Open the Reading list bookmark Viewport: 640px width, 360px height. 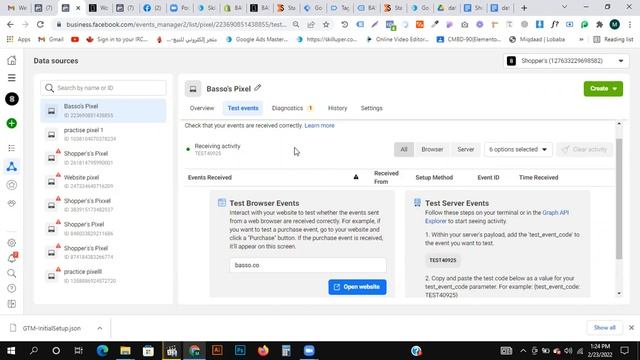[x=613, y=40]
